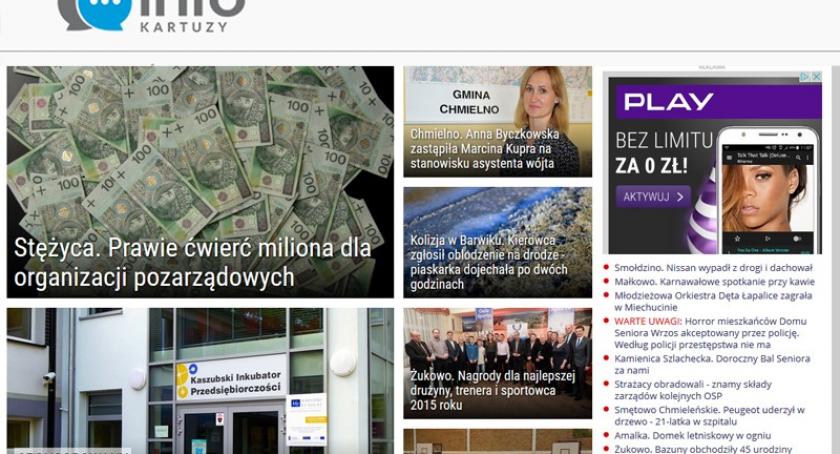This screenshot has height=454, width=840.
Task: Click red bullet beside Smołdzino Nissan headline
Action: 606,267
